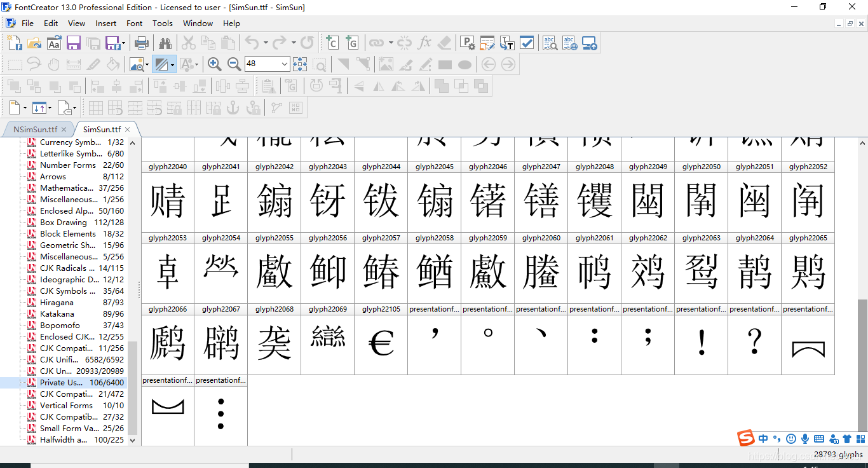Open the Help menu
This screenshot has height=468, width=868.
click(231, 23)
